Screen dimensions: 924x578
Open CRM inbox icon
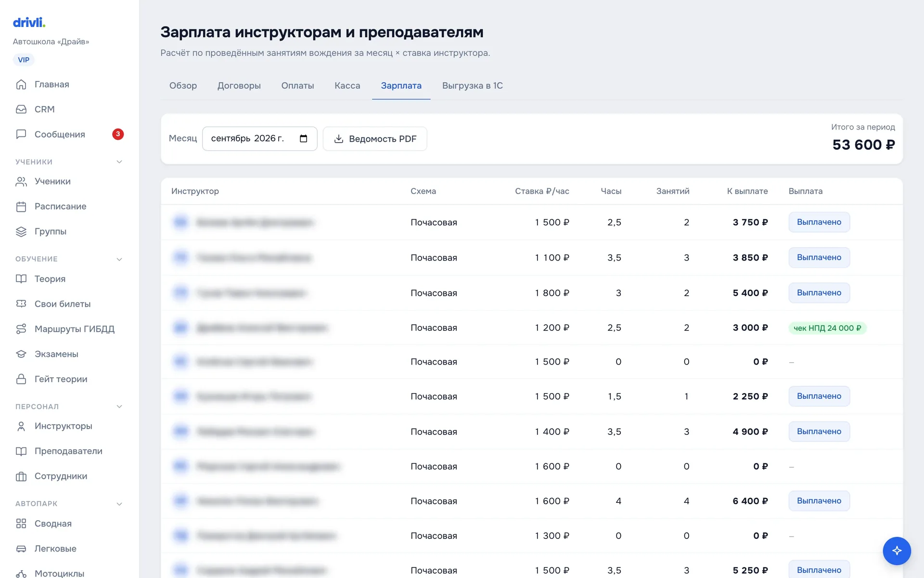click(x=21, y=109)
